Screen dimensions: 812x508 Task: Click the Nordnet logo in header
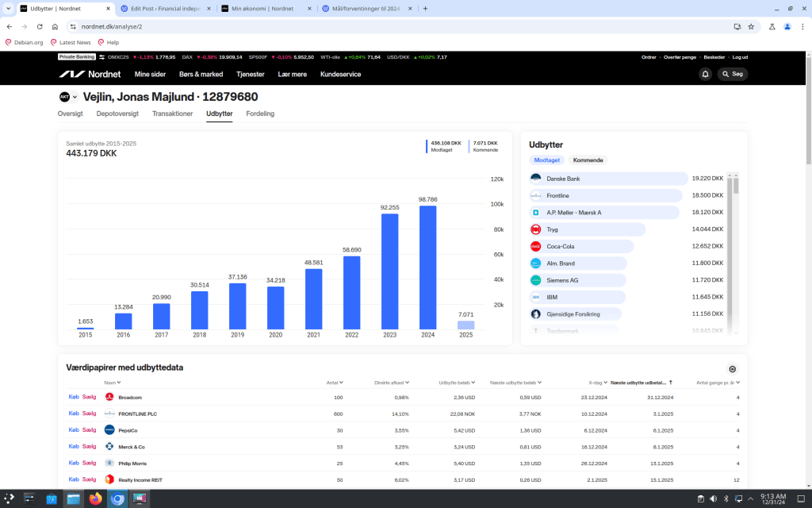click(90, 74)
